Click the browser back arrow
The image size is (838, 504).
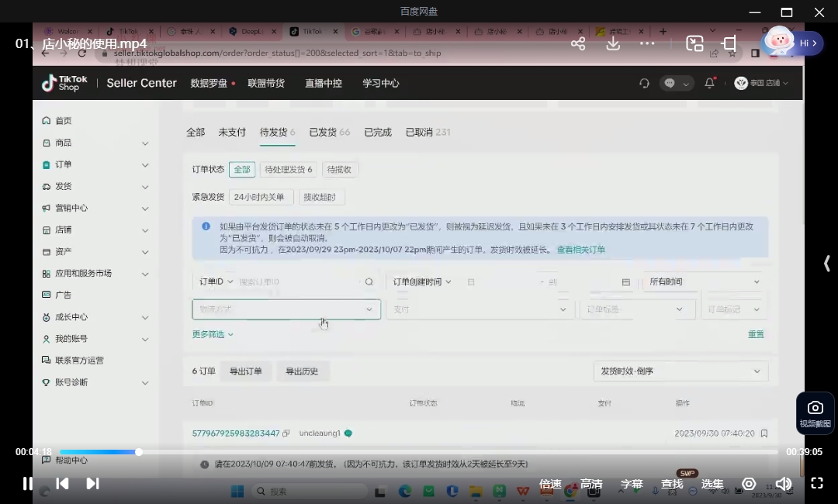coord(46,53)
